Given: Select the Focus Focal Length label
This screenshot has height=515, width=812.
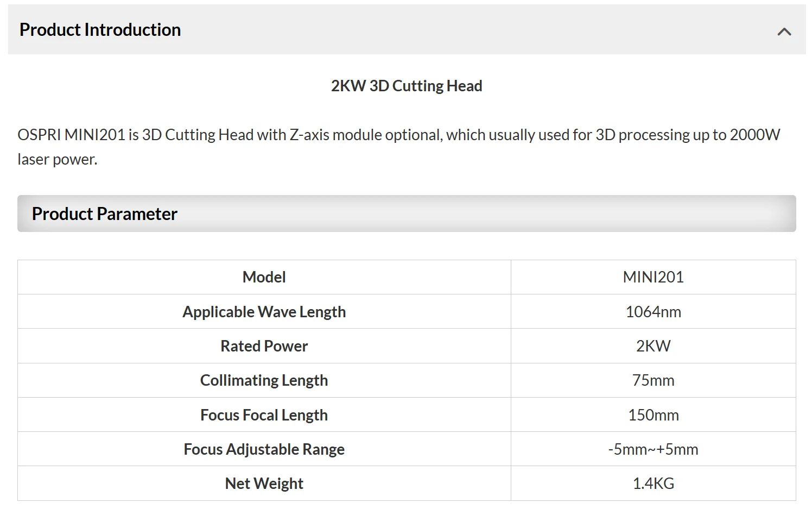Looking at the screenshot, I should coord(264,415).
